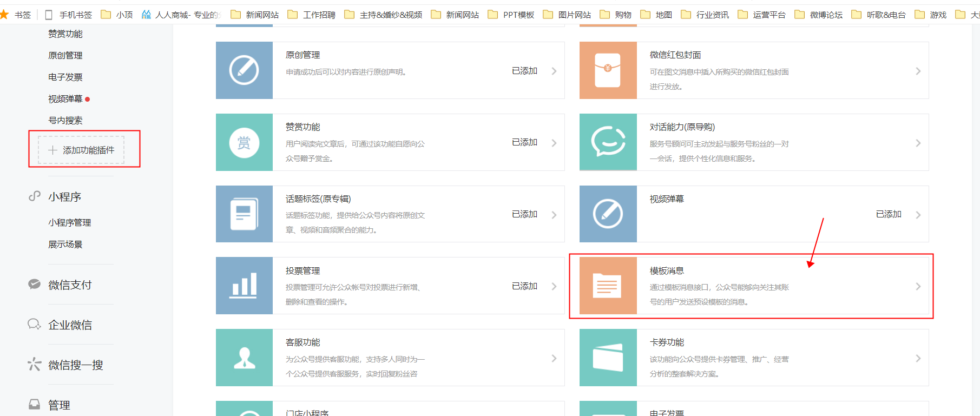Open the 微信红包封面 plugin title
Image resolution: width=980 pixels, height=416 pixels.
[675, 55]
